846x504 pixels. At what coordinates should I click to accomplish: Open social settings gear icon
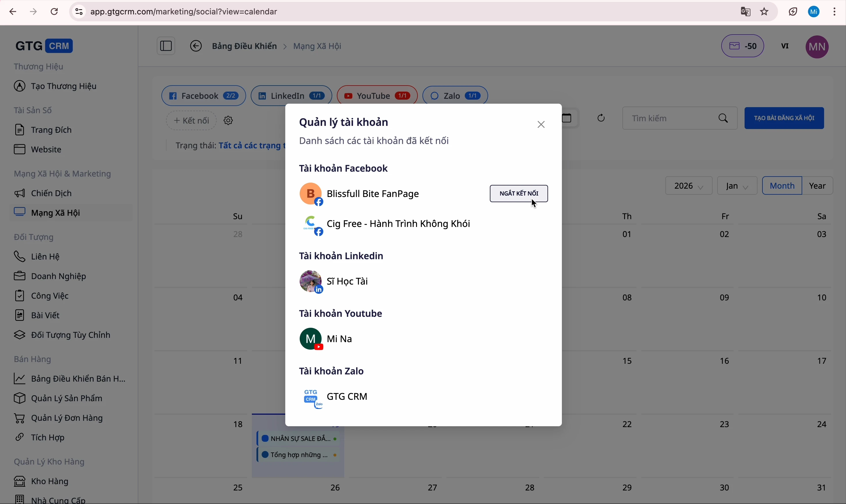pyautogui.click(x=229, y=121)
